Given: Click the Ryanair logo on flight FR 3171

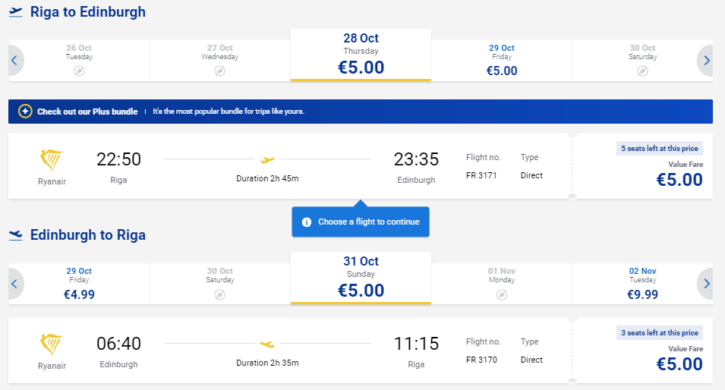Looking at the screenshot, I should (x=51, y=161).
